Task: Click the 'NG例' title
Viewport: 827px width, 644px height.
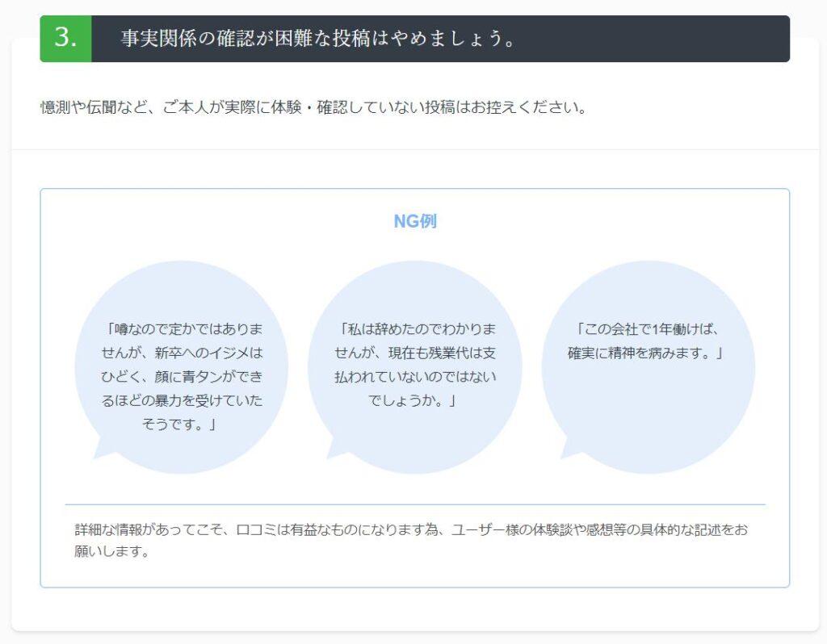Action: [415, 221]
